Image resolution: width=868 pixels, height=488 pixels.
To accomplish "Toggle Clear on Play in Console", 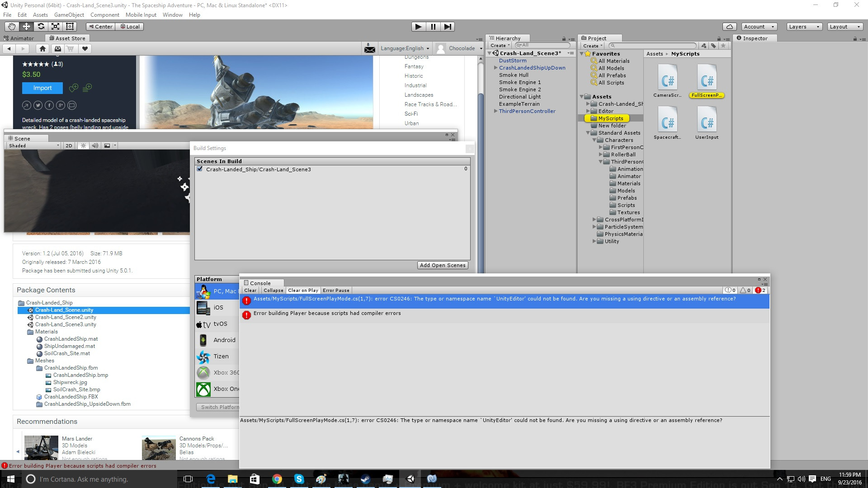I will tap(303, 291).
